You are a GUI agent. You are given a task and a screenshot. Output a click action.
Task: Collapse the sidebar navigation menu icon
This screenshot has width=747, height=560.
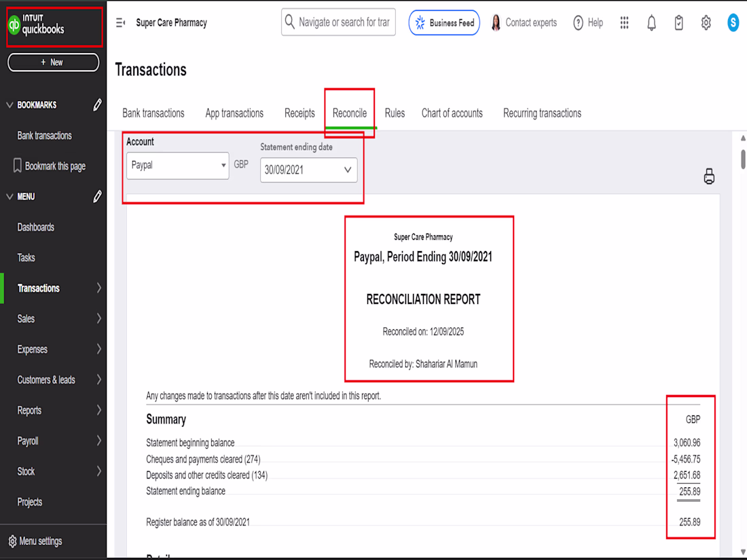(120, 23)
